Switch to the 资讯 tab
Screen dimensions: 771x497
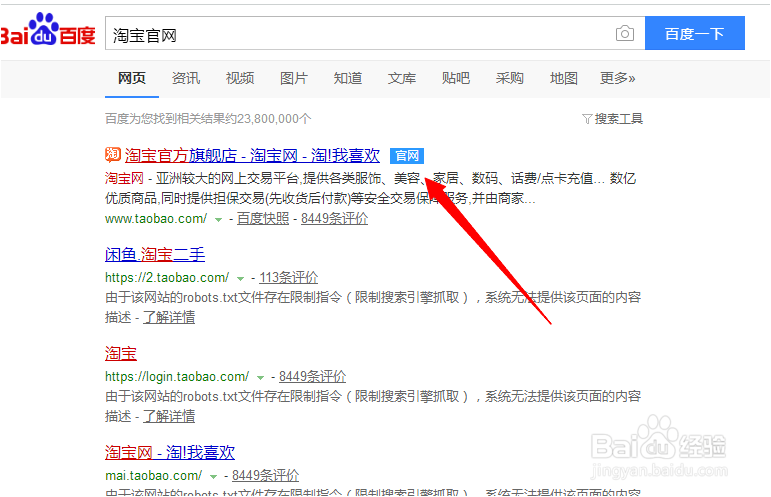(186, 78)
